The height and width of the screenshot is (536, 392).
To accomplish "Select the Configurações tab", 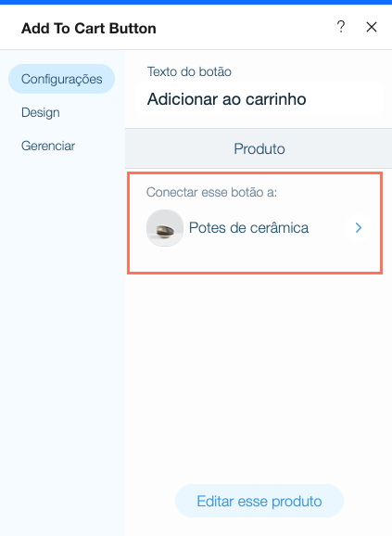I will click(x=61, y=79).
